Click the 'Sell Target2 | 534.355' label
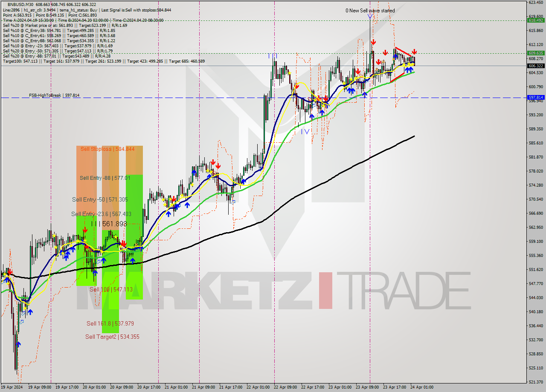This screenshot has height=392, width=546. [112, 337]
